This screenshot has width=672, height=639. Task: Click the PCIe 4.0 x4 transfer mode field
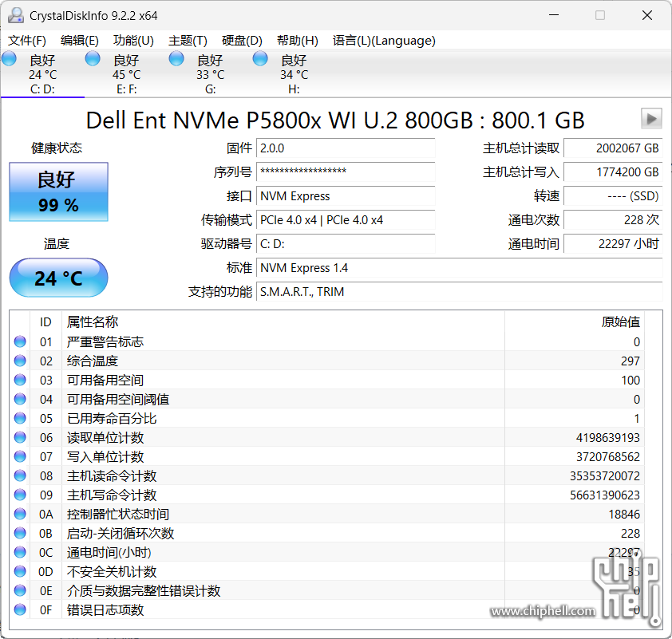click(x=346, y=220)
